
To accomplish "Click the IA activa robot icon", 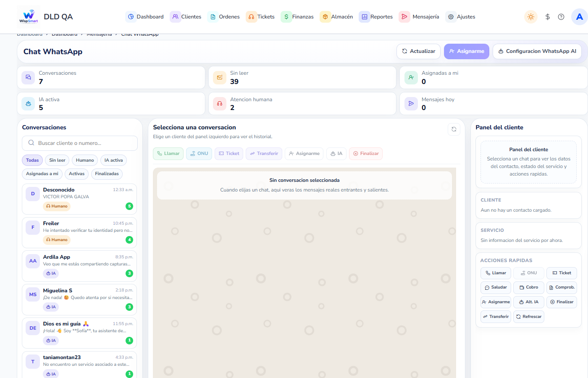I will [x=28, y=103].
